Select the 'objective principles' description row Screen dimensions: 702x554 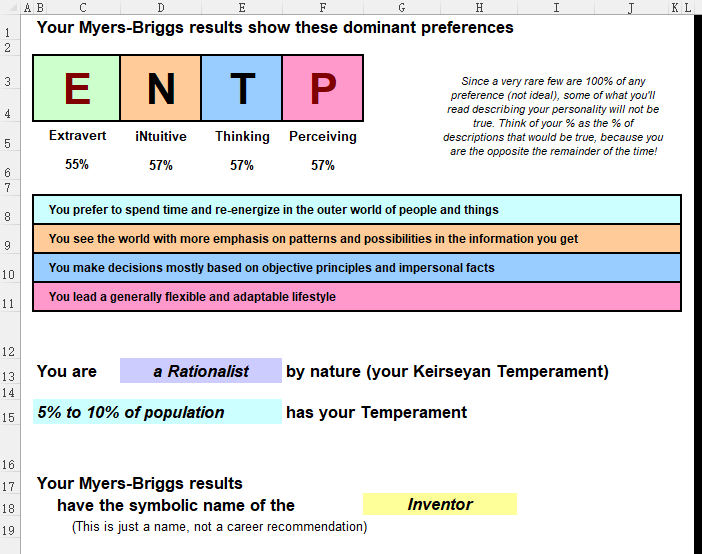click(x=357, y=268)
